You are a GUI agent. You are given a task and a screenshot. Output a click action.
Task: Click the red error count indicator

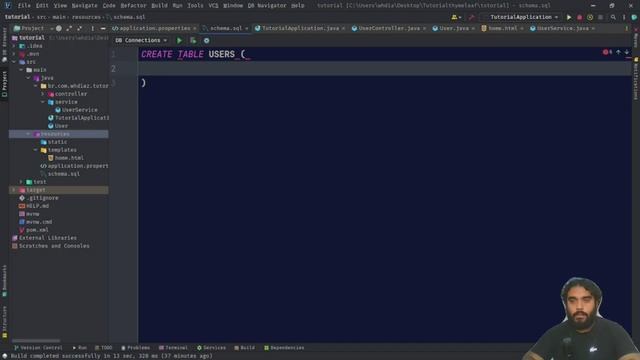point(607,52)
